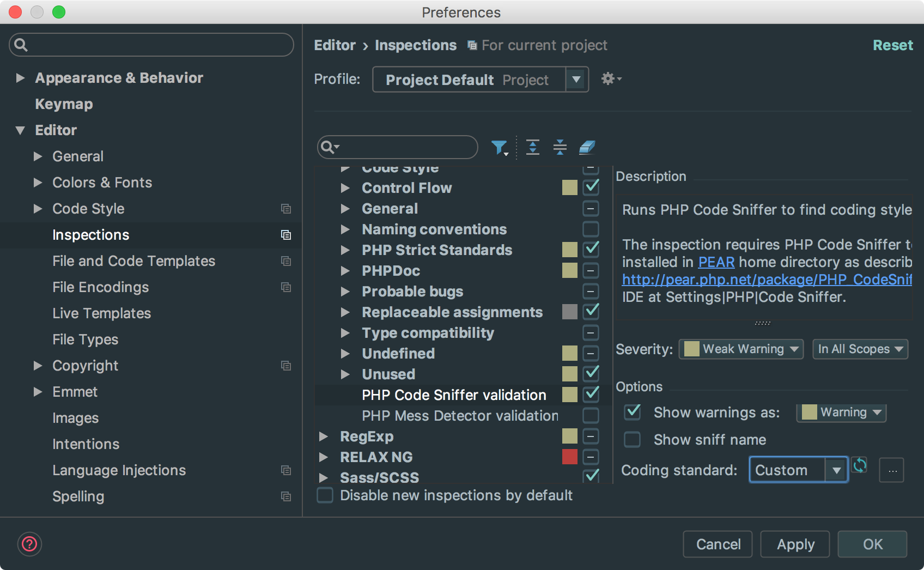Expand the Probable bugs inspection group

point(345,292)
